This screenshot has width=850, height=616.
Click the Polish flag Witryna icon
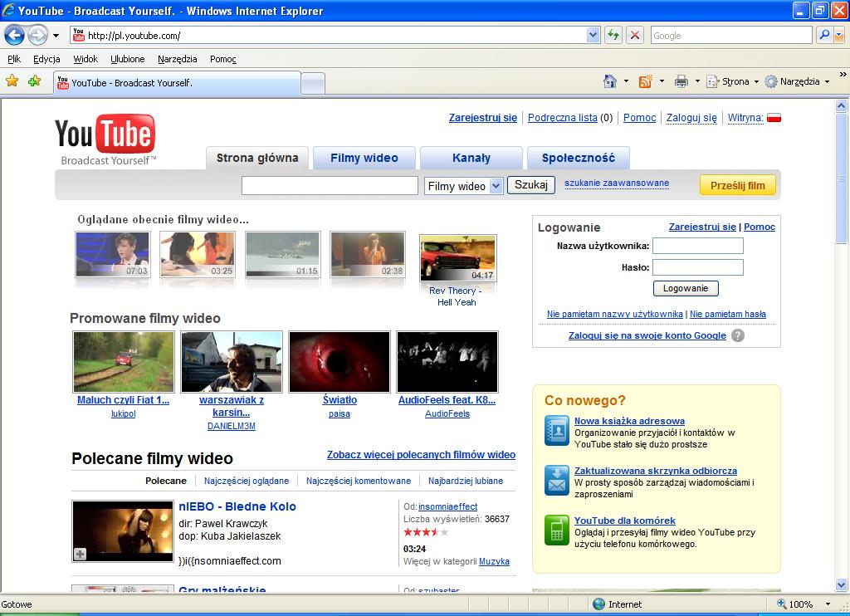(x=774, y=118)
